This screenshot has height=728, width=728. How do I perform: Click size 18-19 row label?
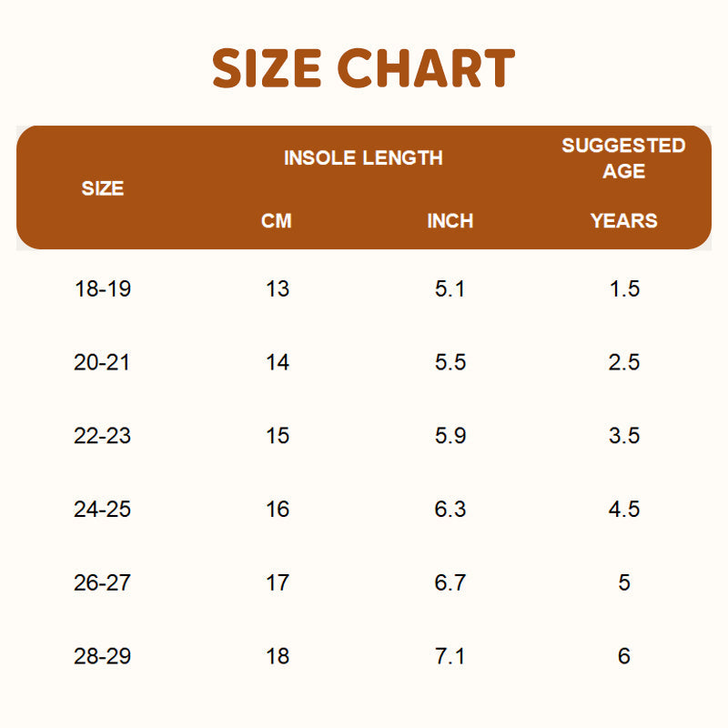(x=103, y=289)
